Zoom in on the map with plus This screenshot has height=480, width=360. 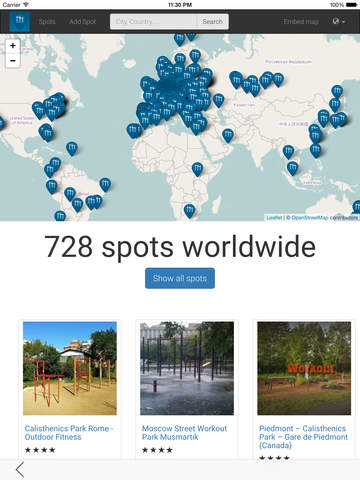(x=13, y=46)
